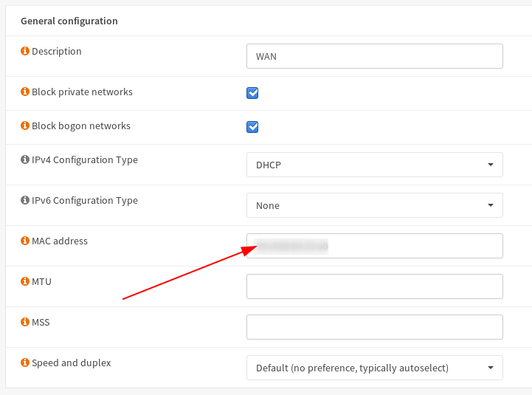The width and height of the screenshot is (532, 395).
Task: Show help for Speed and duplex
Action: click(25, 363)
